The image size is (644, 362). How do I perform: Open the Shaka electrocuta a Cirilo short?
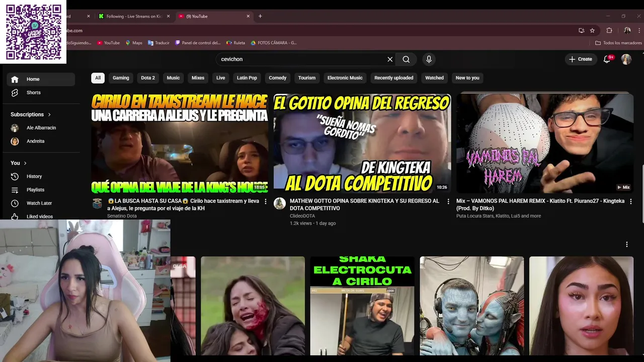pos(362,306)
